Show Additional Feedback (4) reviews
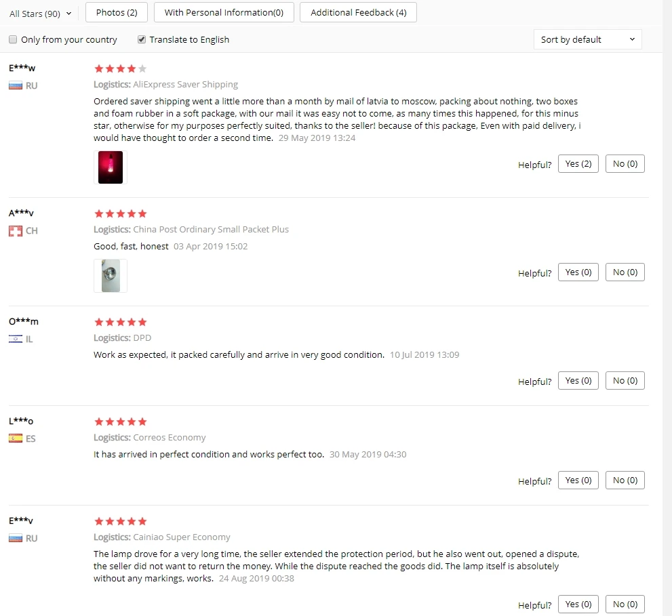 [358, 12]
